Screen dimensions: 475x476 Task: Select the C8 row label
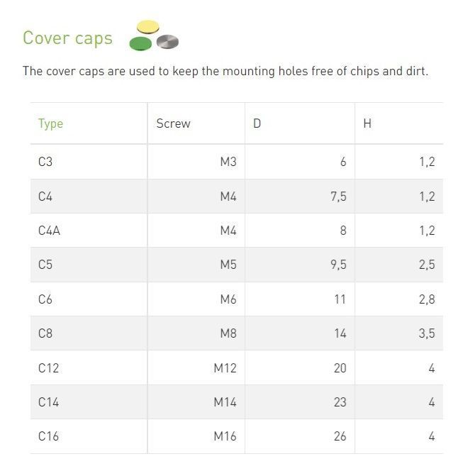pyautogui.click(x=45, y=333)
